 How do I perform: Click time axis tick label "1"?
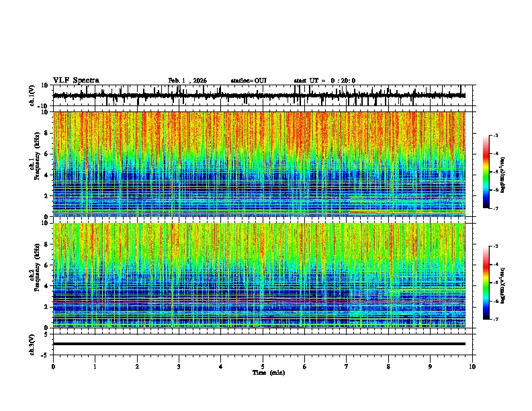click(95, 367)
